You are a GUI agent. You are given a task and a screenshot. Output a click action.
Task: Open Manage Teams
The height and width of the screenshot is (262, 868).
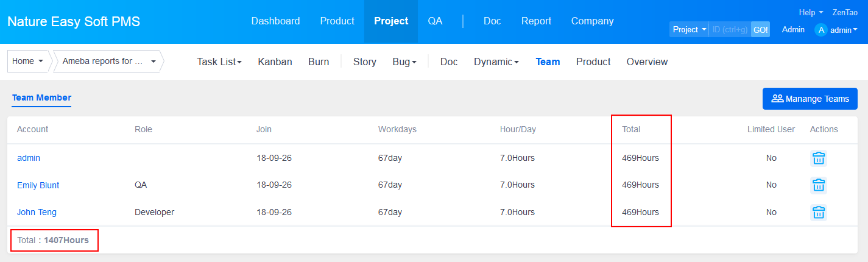pyautogui.click(x=810, y=99)
